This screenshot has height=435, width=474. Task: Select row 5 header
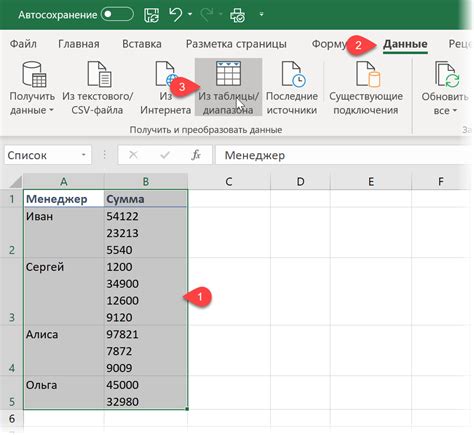pos(12,392)
